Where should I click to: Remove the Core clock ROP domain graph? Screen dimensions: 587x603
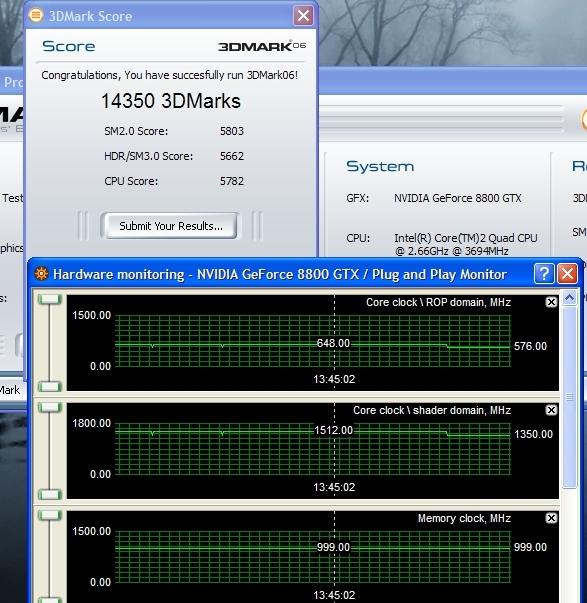[551, 302]
